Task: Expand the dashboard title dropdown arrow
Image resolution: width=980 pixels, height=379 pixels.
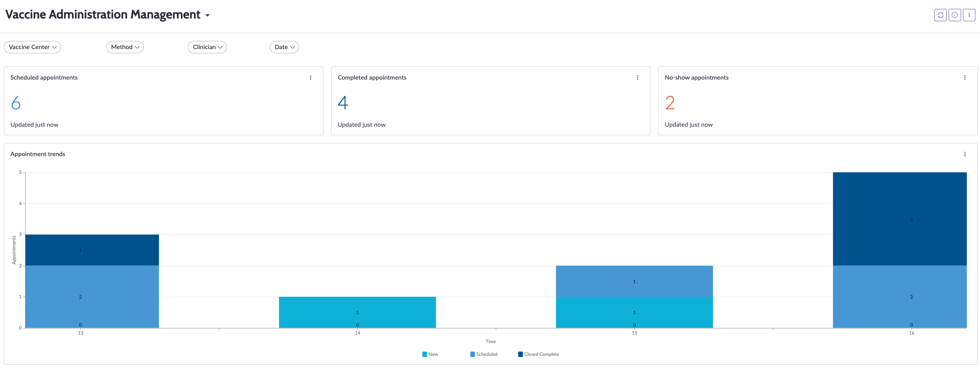Action: click(x=208, y=15)
